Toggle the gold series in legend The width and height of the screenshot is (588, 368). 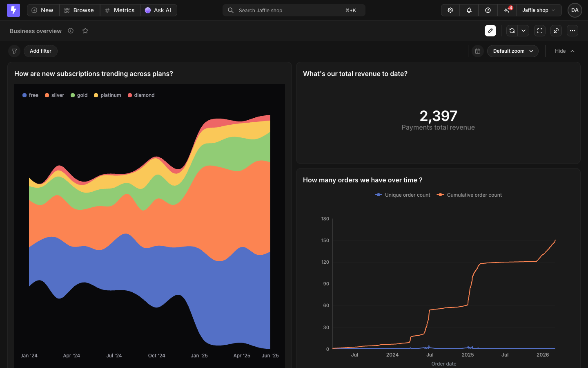point(79,95)
